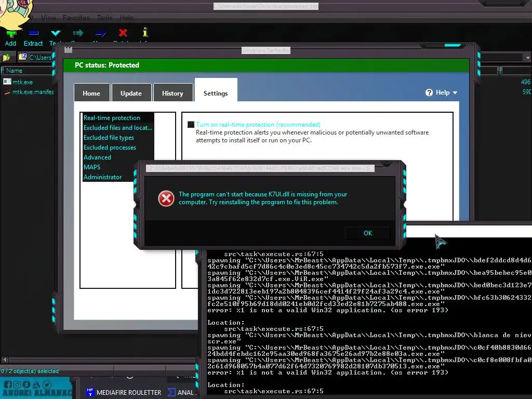This screenshot has width=532, height=399.
Task: Select Excluded file types category
Action: click(118, 137)
